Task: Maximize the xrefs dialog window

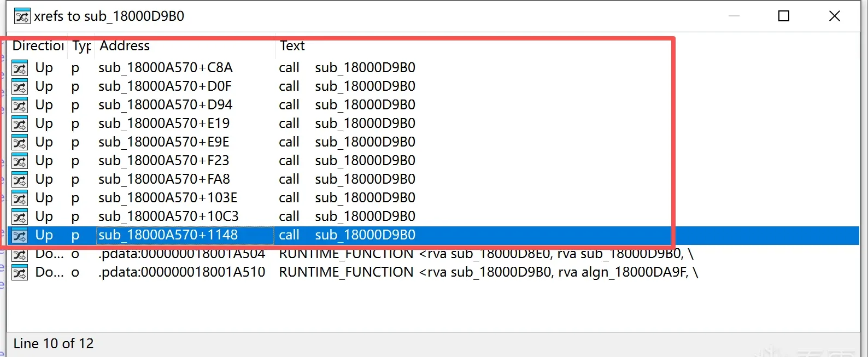Action: point(784,16)
